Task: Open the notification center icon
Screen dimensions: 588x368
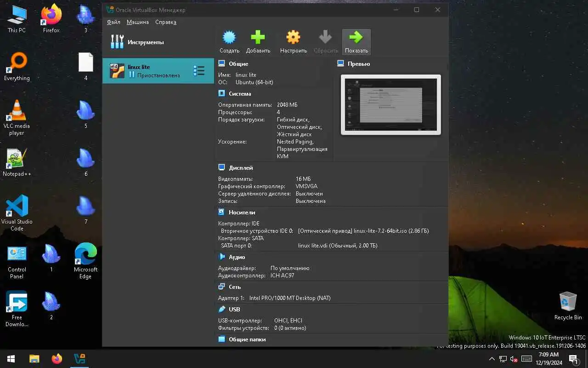Action: [x=574, y=359]
